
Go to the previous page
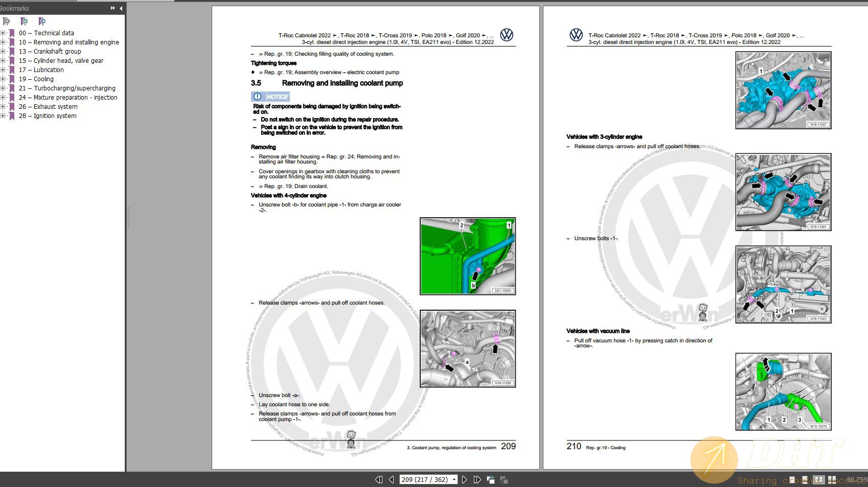pos(392,479)
